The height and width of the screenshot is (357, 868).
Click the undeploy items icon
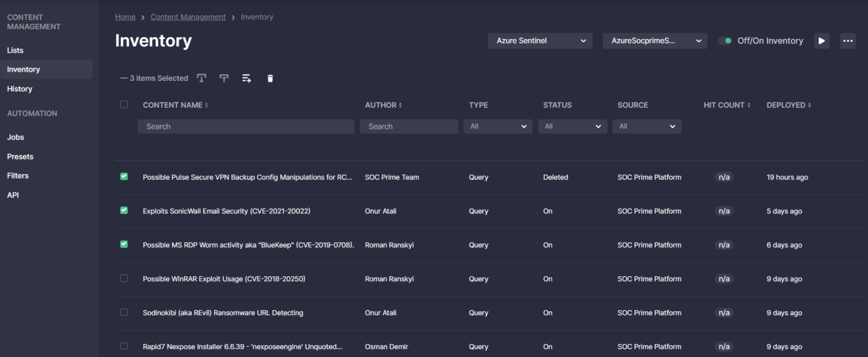(x=224, y=78)
